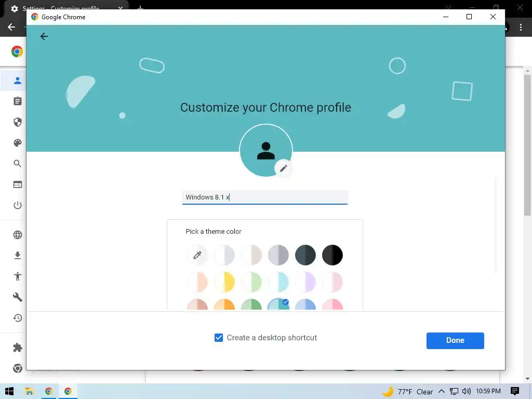Open Reset settings clock icon

coord(18,318)
